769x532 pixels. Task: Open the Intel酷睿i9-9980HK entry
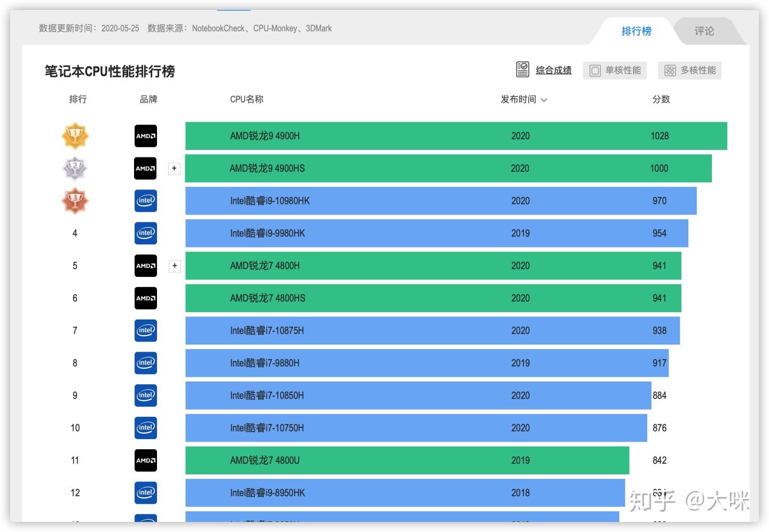tap(268, 234)
